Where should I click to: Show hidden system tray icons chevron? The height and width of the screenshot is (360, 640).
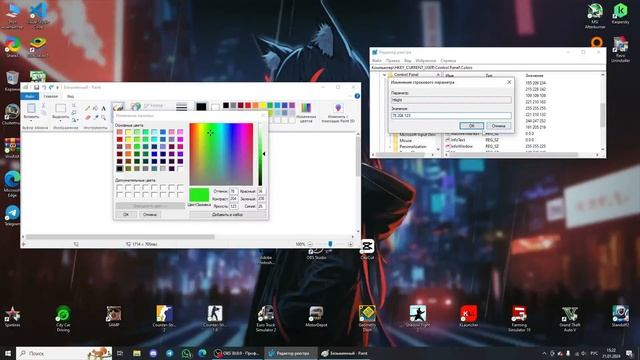point(544,353)
